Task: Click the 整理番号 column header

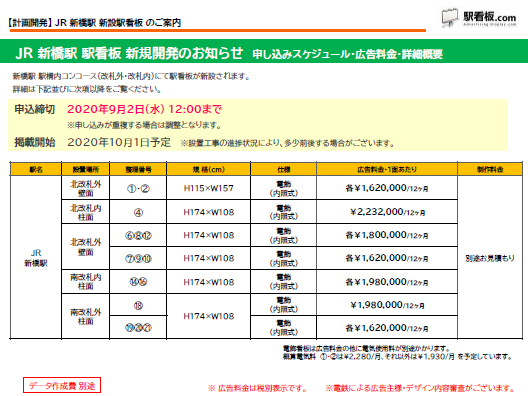Action: click(138, 169)
